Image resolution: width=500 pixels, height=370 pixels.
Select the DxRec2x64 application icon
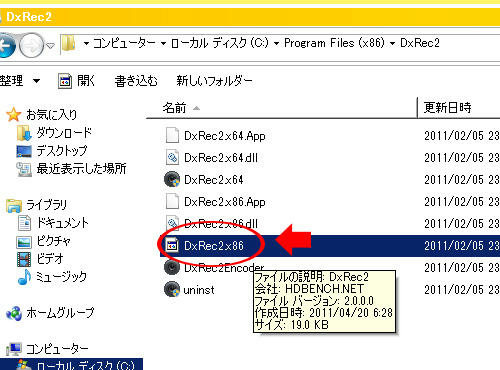[x=172, y=179]
